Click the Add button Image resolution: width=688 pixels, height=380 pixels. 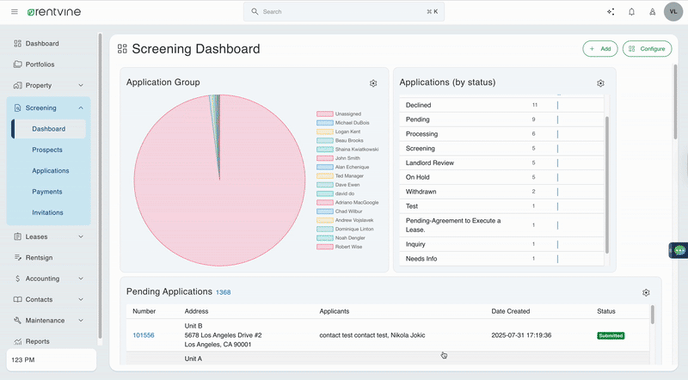(x=600, y=49)
